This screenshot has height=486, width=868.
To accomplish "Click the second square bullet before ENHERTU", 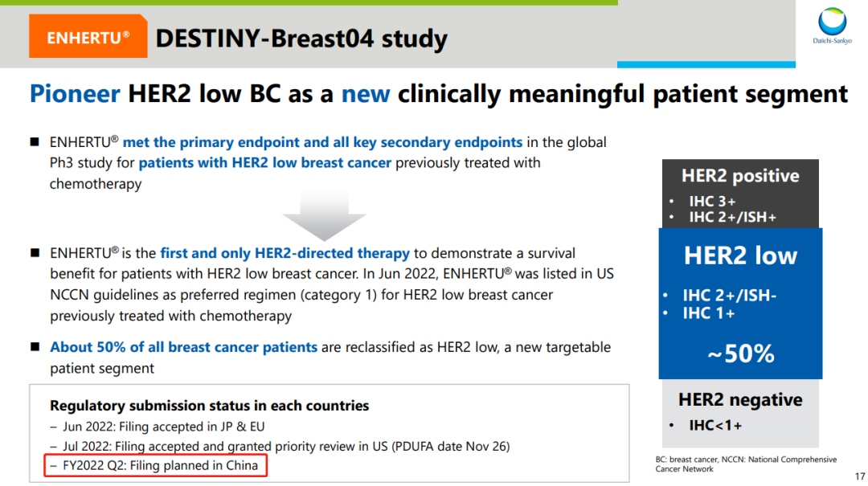I will pos(35,253).
